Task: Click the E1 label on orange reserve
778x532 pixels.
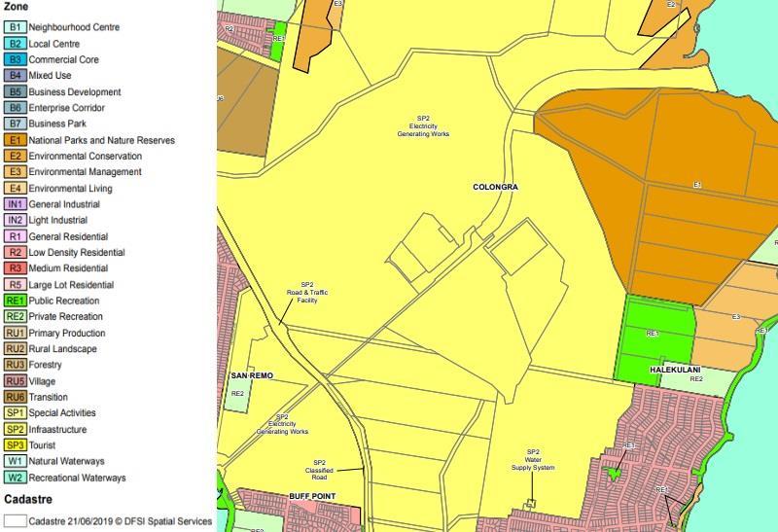Action: pyautogui.click(x=697, y=185)
